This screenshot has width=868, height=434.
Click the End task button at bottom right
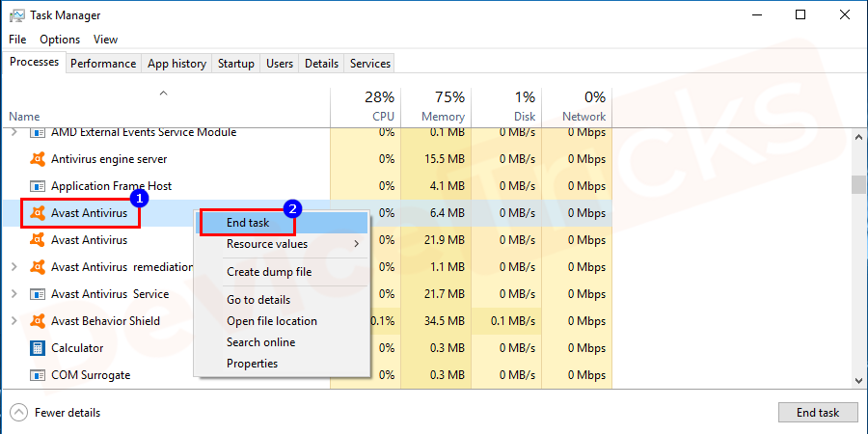[x=818, y=413]
